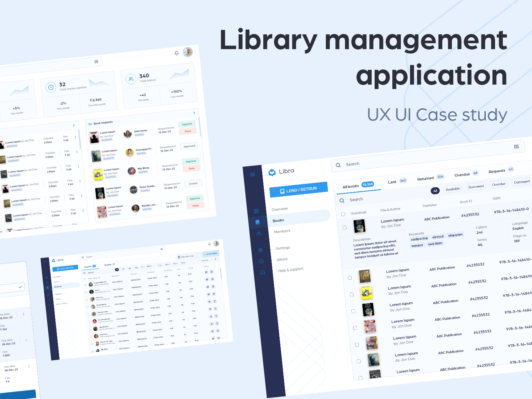Open the hamburger menu at sidebar top
Viewport: 532px width, 399px height.
(x=252, y=174)
